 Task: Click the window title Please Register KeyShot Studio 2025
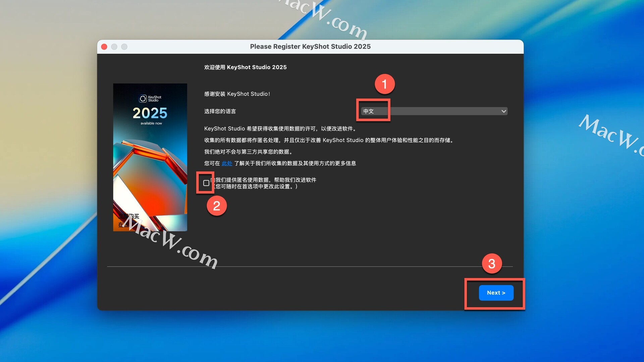pos(310,47)
